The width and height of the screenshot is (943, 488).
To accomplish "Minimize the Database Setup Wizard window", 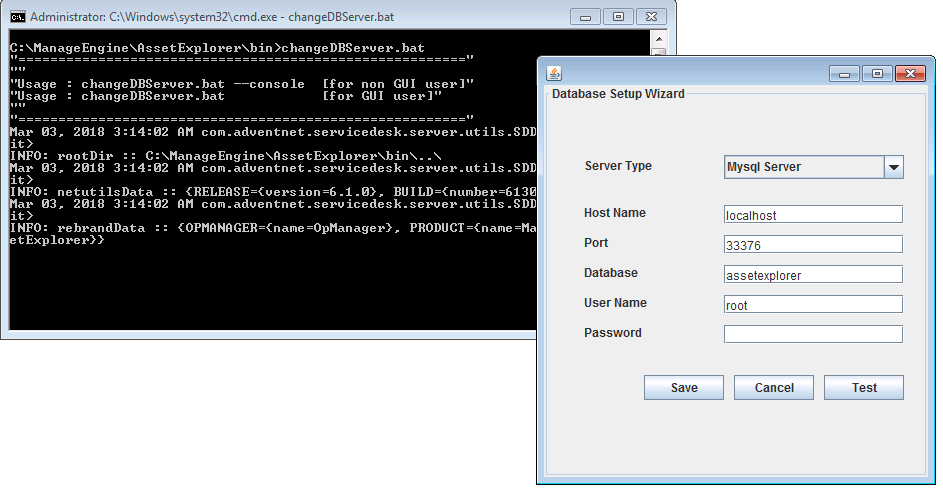I will pyautogui.click(x=845, y=73).
